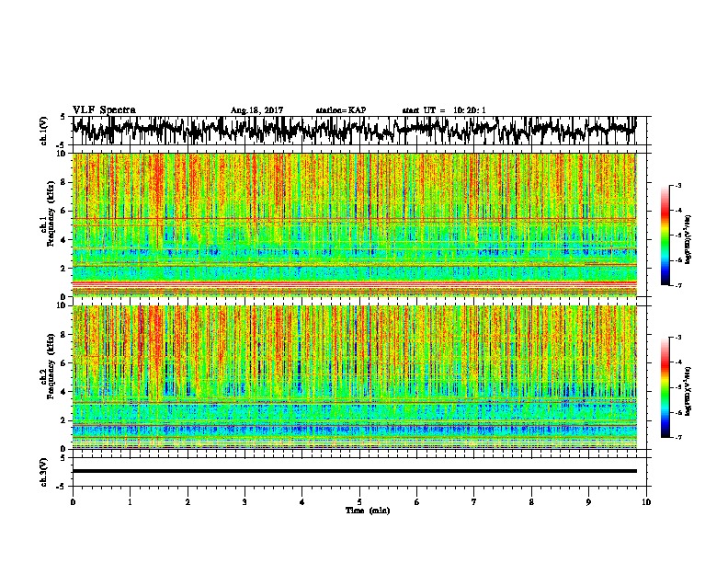This screenshot has width=728, height=563.
Task: Click the ch.1 colorbar log(PSD) label
Action: [688, 239]
